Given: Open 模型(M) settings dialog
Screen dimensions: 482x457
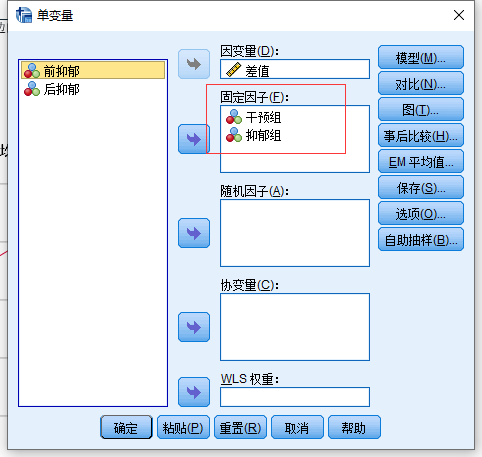Looking at the screenshot, I should [x=421, y=58].
